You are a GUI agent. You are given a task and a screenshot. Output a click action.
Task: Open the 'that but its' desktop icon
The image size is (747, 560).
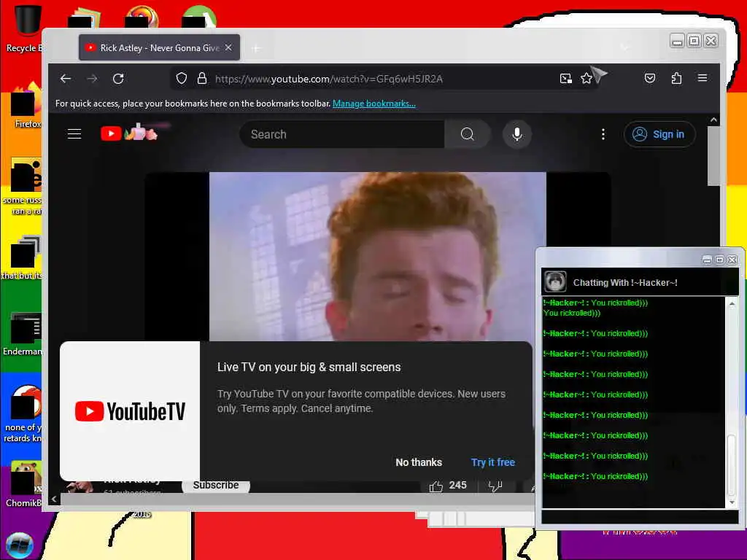(23, 257)
